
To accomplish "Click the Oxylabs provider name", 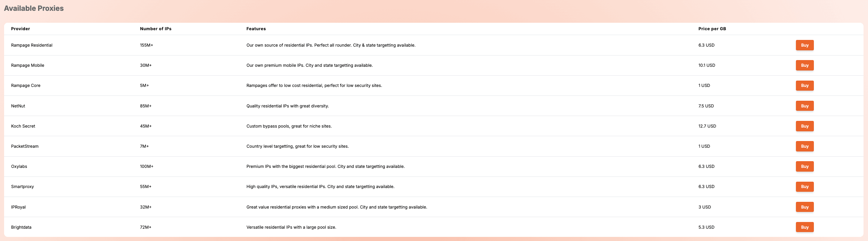I will point(19,166).
